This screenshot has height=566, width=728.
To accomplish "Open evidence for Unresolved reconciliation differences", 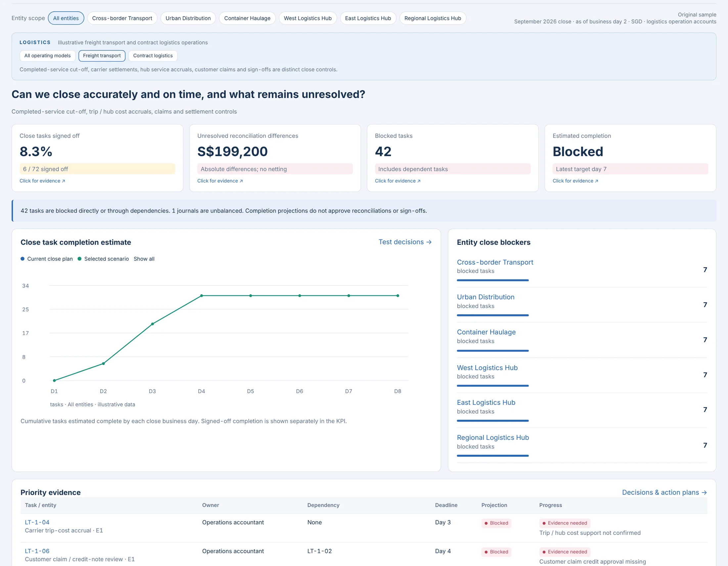I will pos(220,181).
